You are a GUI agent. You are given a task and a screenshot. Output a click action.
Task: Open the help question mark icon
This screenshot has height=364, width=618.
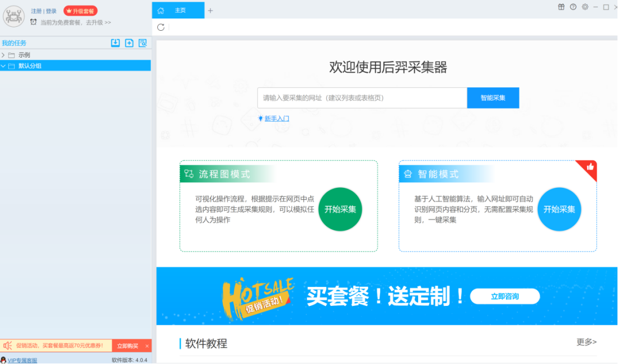point(573,7)
